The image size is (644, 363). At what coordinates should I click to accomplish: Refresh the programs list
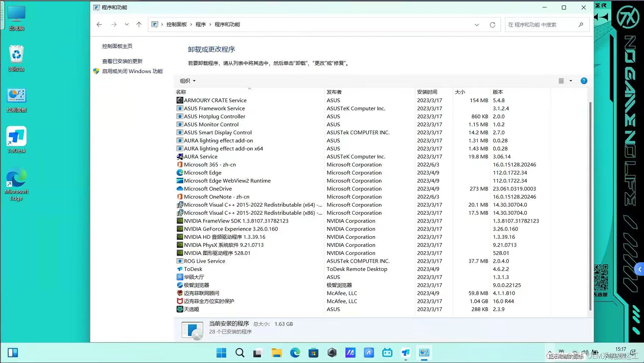492,25
